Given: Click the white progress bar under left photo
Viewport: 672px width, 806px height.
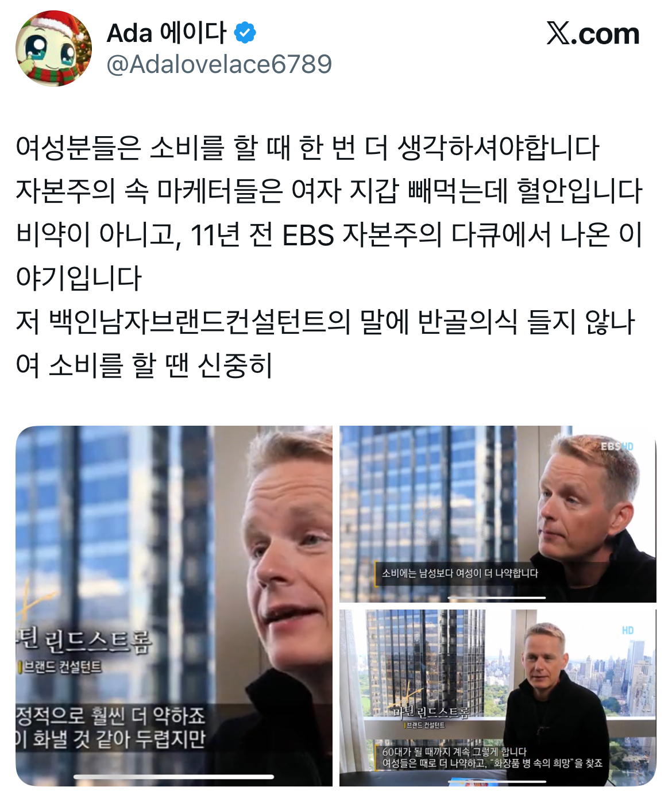Looking at the screenshot, I should coord(173,777).
